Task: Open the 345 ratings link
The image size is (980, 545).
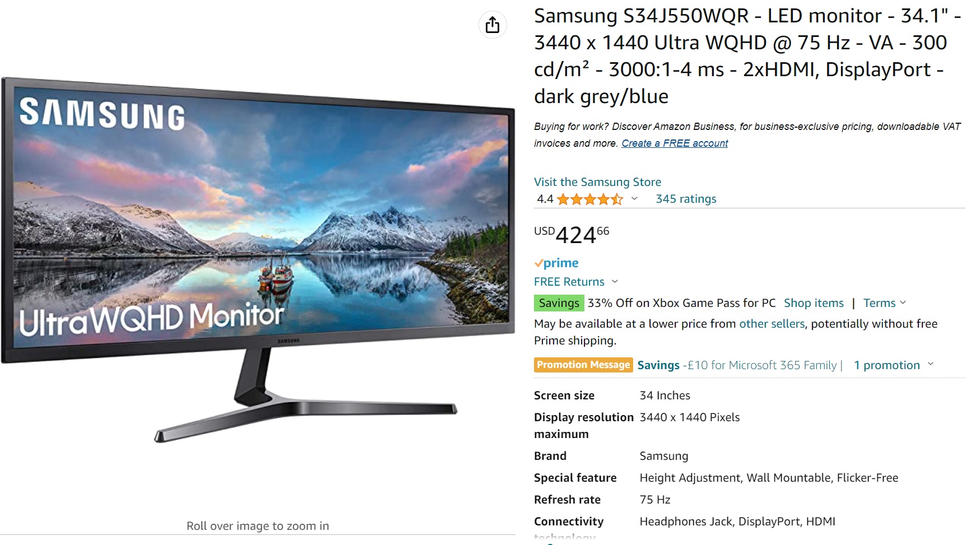Action: tap(686, 199)
